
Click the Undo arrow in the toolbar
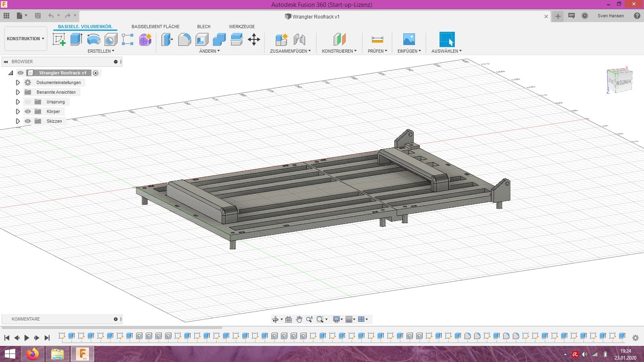51,15
